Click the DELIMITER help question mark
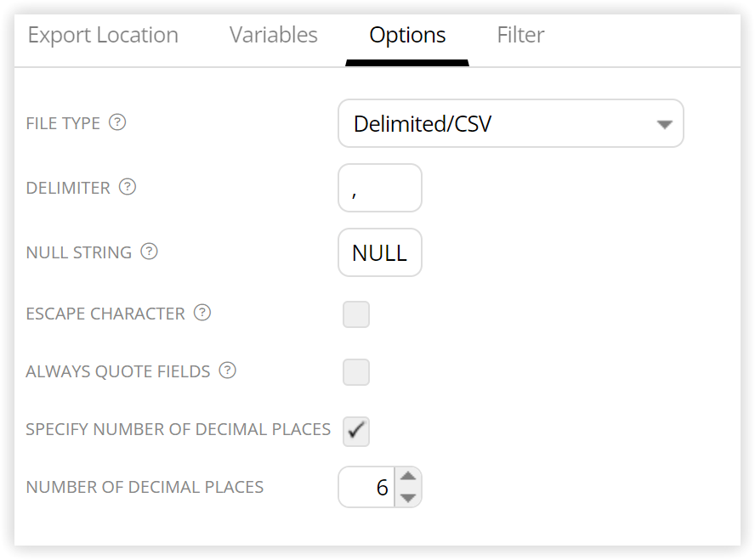This screenshot has width=755, height=560. click(128, 187)
